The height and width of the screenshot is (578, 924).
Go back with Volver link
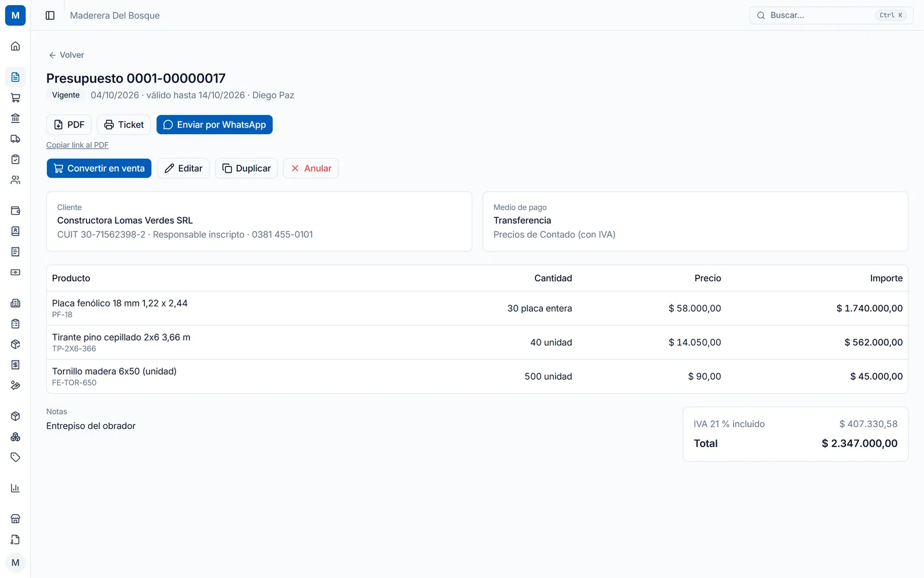66,55
